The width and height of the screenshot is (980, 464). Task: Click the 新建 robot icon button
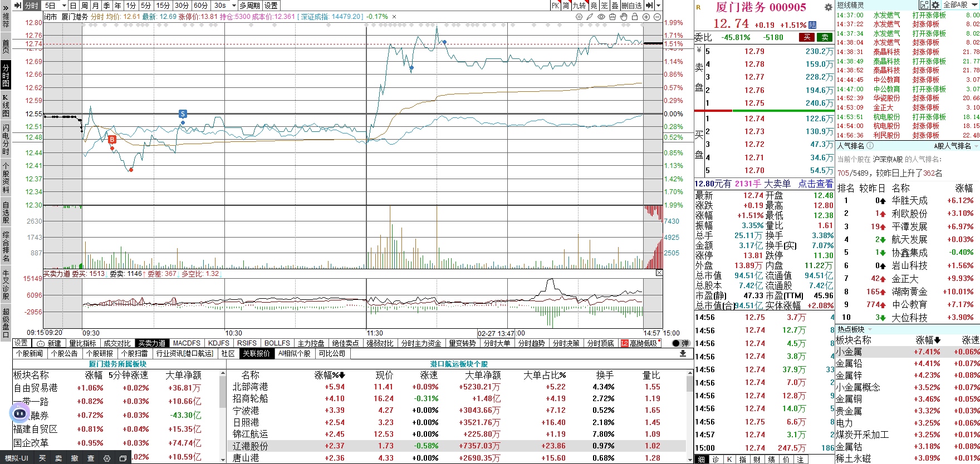(x=49, y=343)
